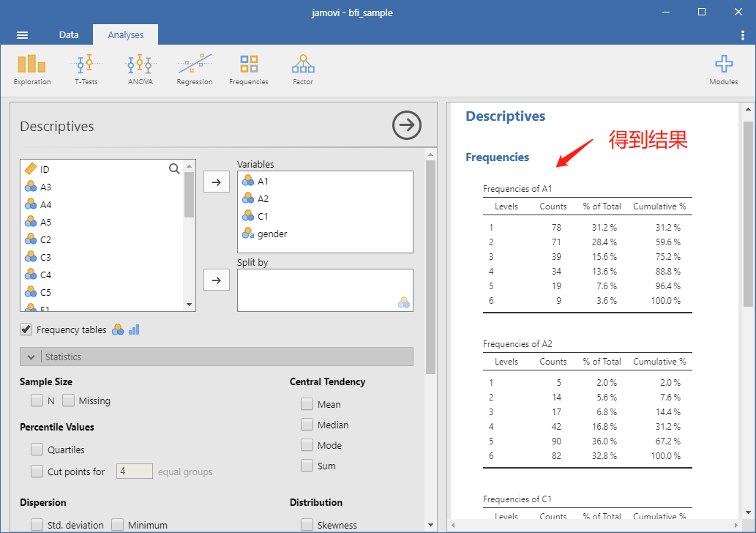Uncheck the Frequency tables checkbox
Image resolution: width=756 pixels, height=533 pixels.
click(26, 329)
